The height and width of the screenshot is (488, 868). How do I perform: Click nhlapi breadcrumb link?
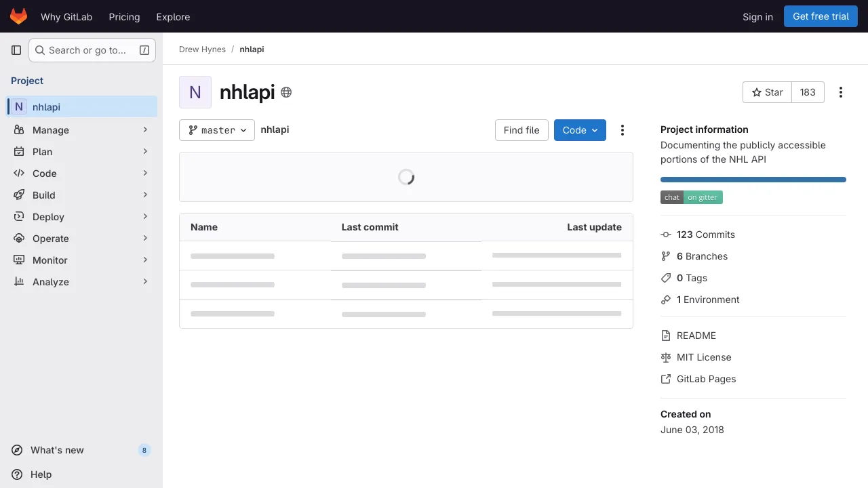(x=252, y=49)
